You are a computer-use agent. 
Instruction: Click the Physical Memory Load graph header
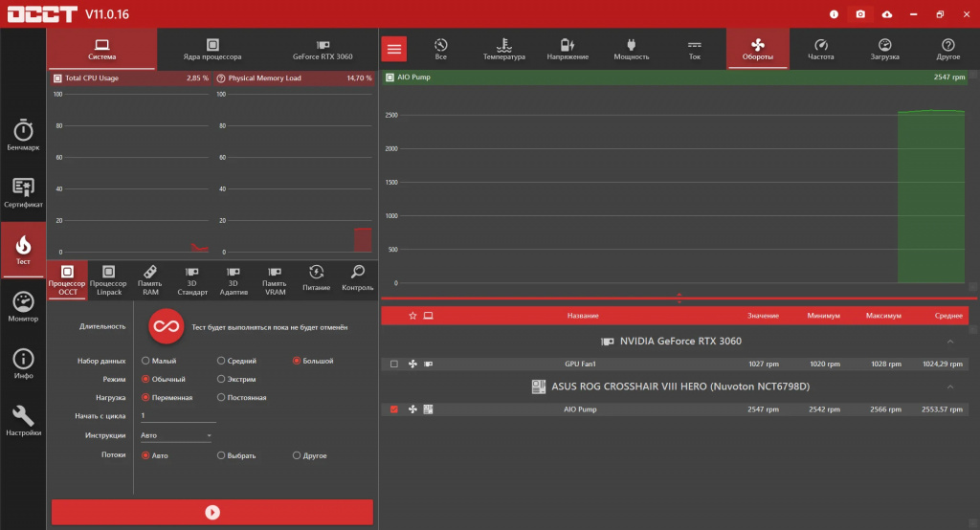click(x=294, y=78)
